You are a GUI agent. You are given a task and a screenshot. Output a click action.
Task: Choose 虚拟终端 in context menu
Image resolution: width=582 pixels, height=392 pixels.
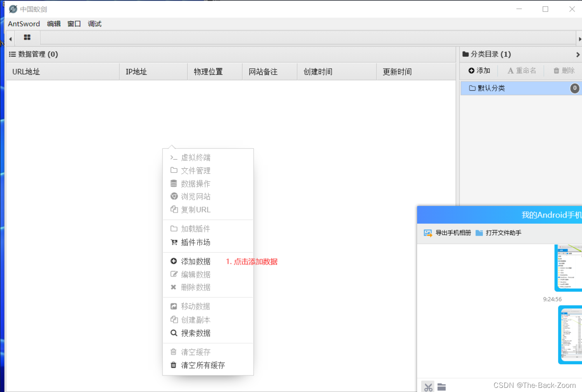pyautogui.click(x=208, y=158)
